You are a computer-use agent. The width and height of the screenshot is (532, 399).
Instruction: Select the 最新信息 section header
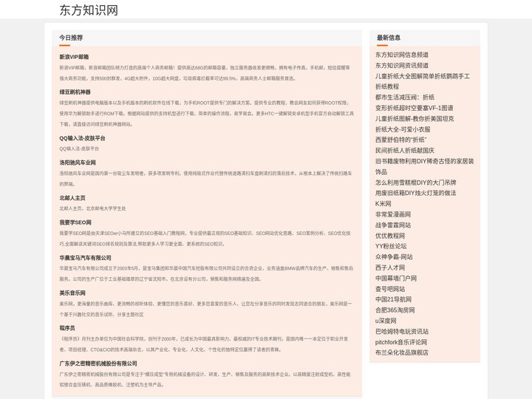389,38
